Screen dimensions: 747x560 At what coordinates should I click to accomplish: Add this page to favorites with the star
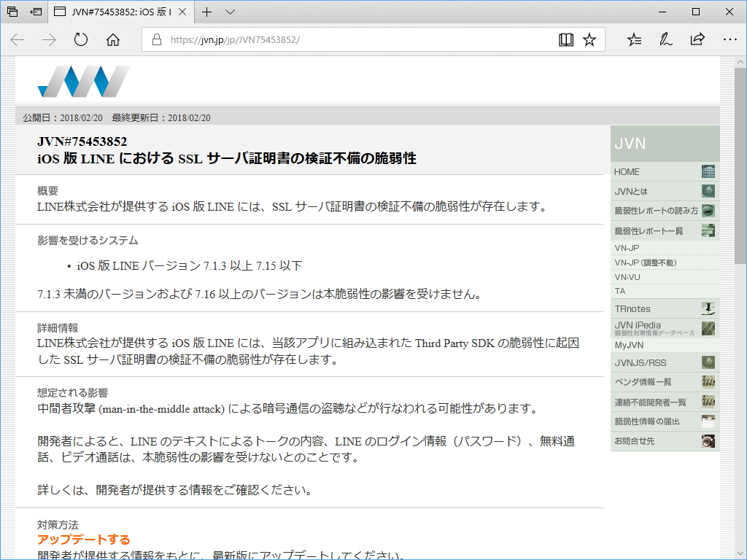pyautogui.click(x=590, y=40)
